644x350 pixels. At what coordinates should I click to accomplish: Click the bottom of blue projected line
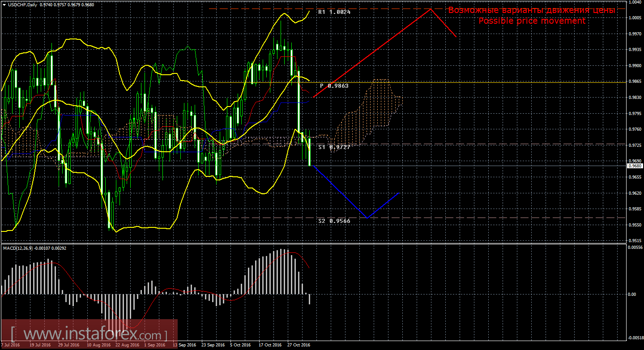coord(367,218)
